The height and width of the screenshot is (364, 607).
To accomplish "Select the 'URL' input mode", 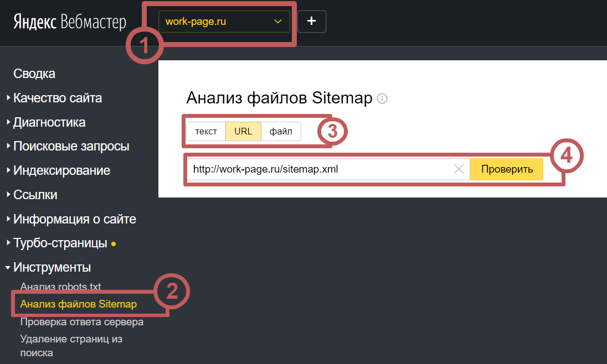I will point(243,132).
